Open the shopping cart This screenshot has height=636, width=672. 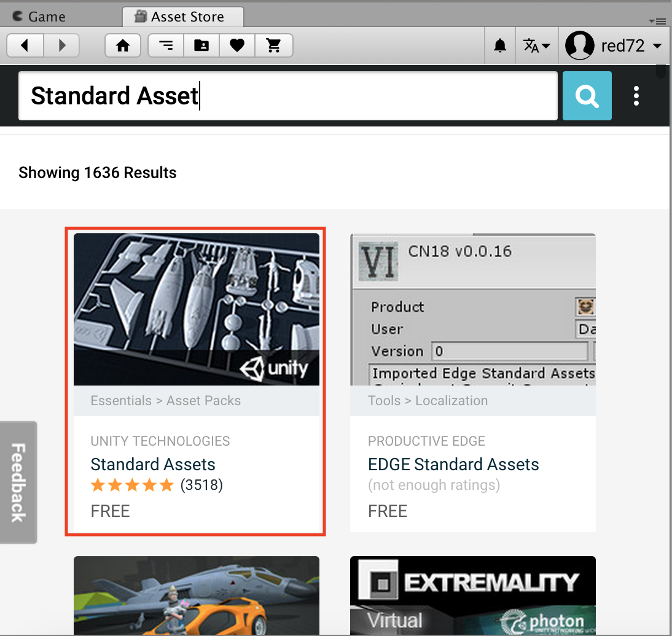[274, 45]
